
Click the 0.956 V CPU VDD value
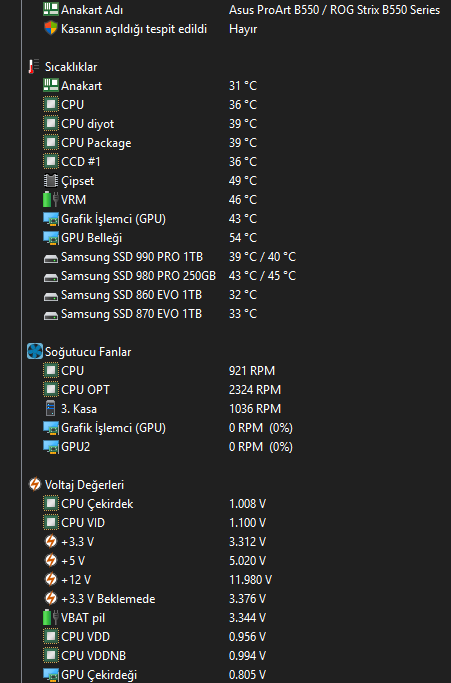coord(248,637)
